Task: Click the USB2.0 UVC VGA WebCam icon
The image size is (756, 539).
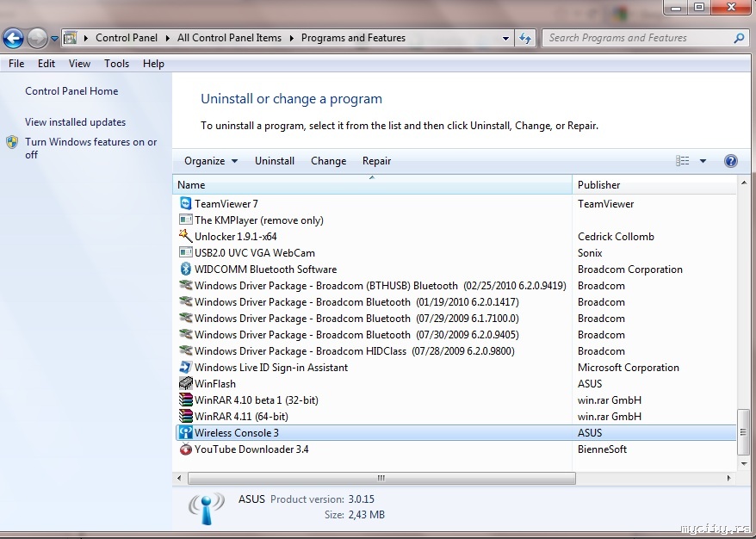Action: point(186,252)
